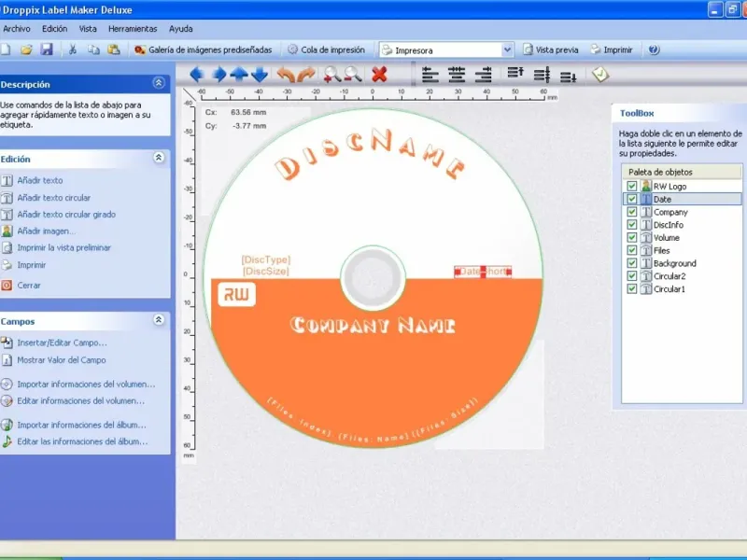747x560 pixels.
Task: Move object right with blue right arrow
Action: [x=218, y=75]
